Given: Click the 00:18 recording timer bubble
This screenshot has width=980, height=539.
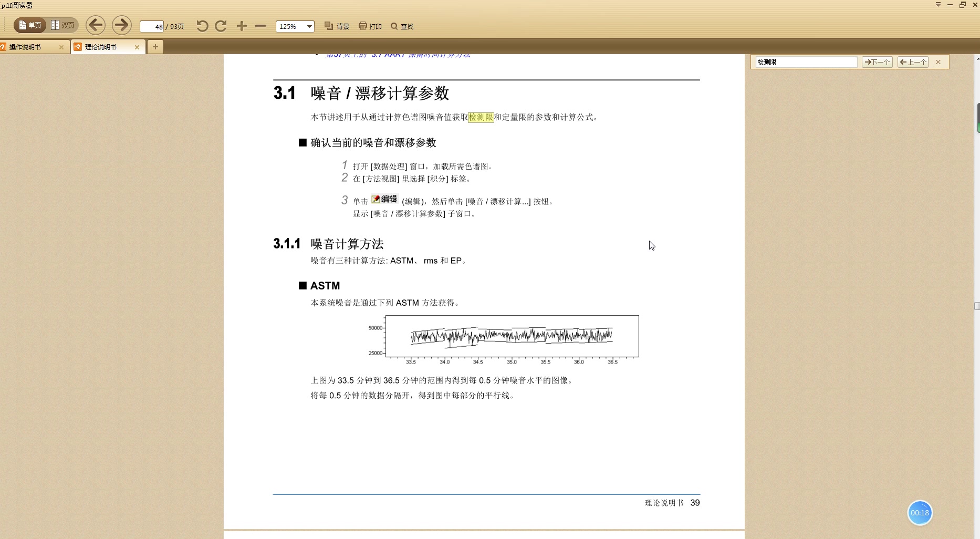Looking at the screenshot, I should click(x=920, y=513).
